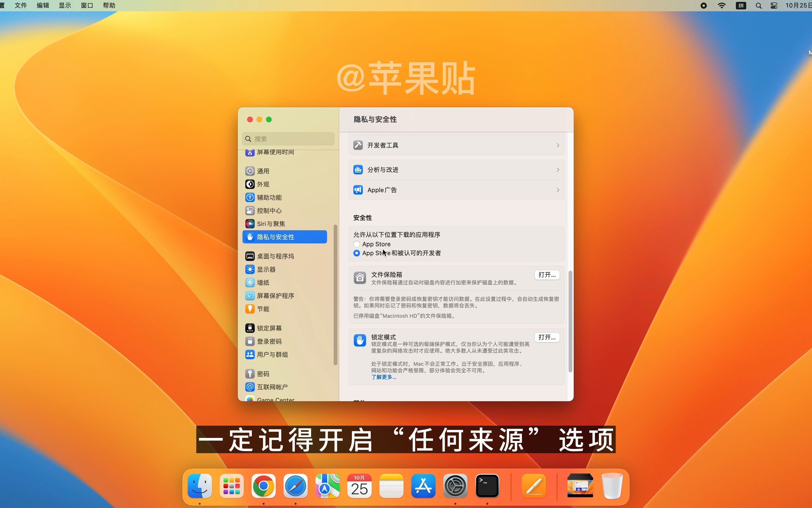Open Maps from the Dock
The height and width of the screenshot is (508, 812).
coord(328,486)
